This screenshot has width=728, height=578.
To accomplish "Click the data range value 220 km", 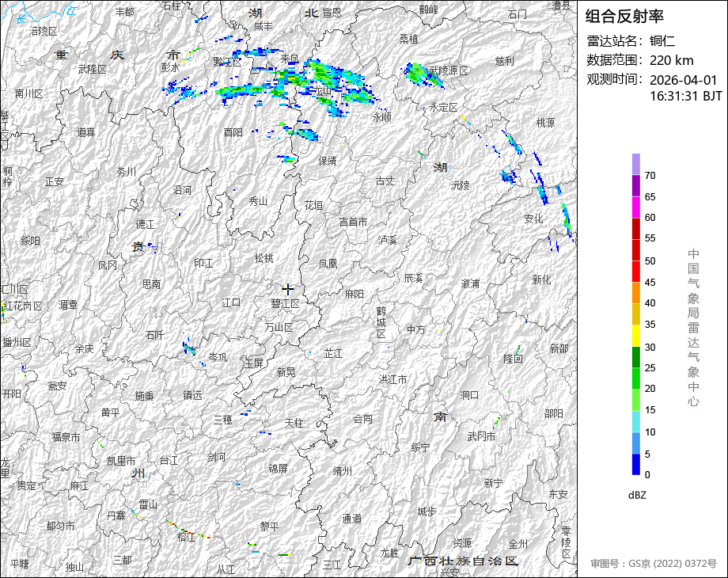I will coord(671,60).
